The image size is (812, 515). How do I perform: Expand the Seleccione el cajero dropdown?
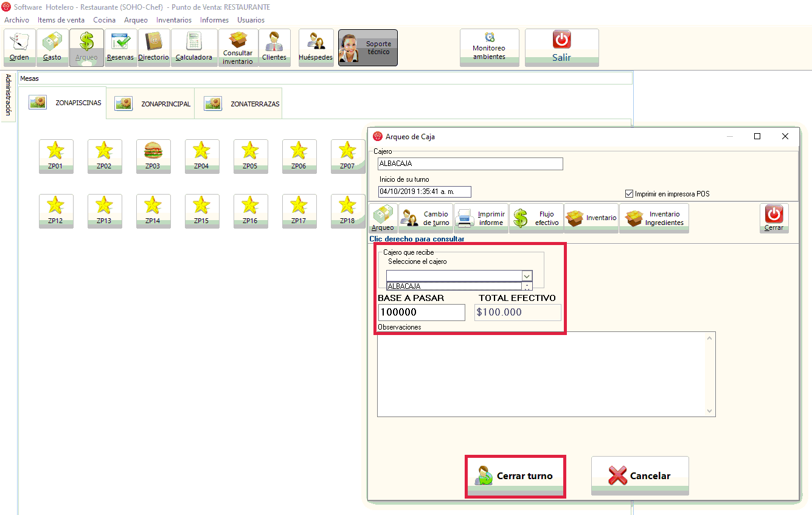(527, 276)
